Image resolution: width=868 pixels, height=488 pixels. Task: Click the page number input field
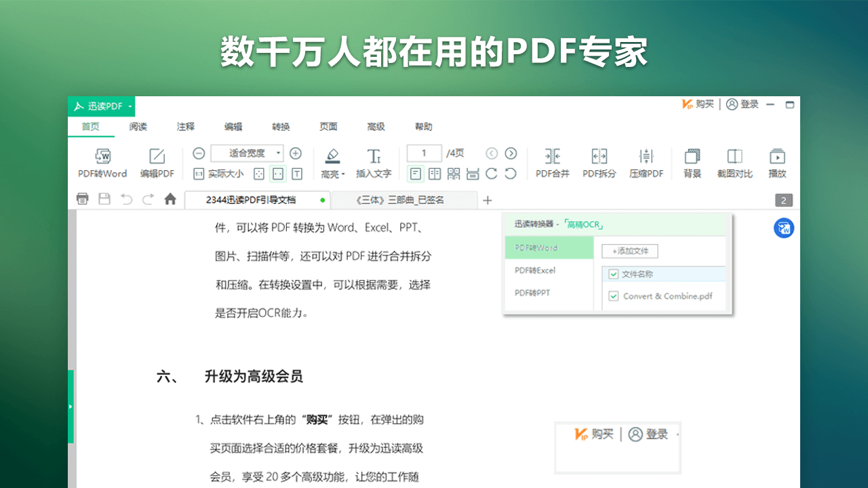[424, 153]
